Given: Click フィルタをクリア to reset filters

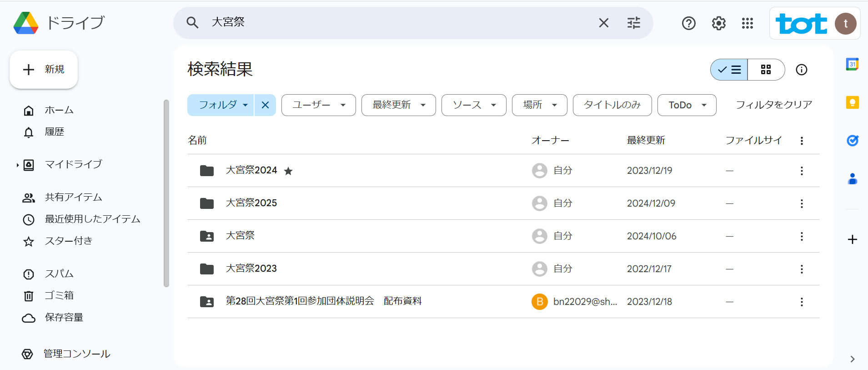Looking at the screenshot, I should pyautogui.click(x=773, y=105).
